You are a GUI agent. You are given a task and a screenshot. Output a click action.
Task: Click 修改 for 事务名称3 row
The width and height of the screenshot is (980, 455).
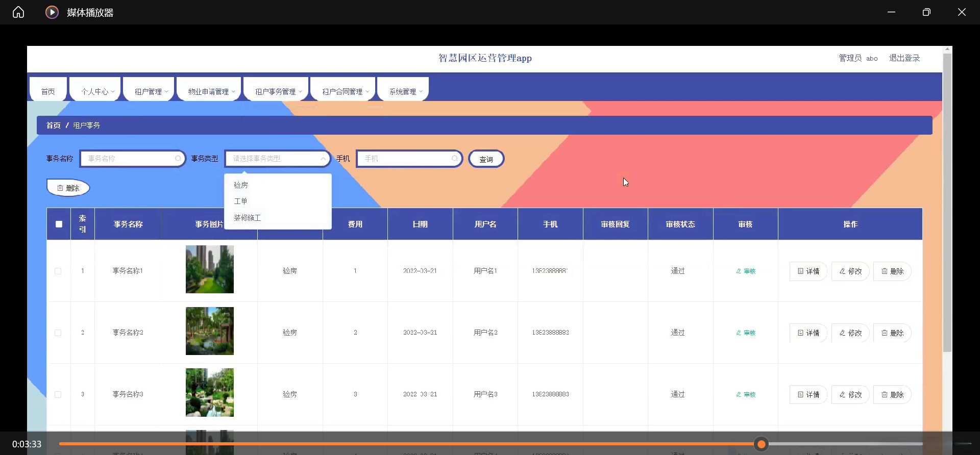point(850,395)
